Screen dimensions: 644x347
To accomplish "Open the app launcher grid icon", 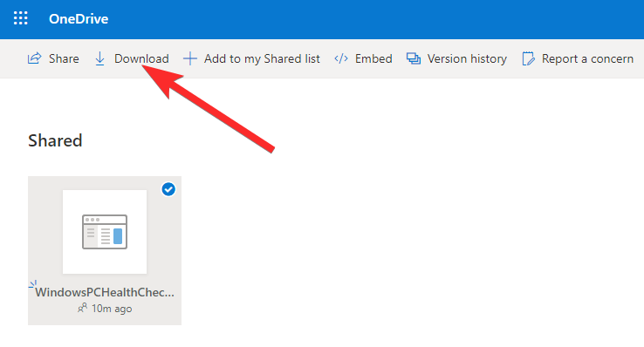I will pos(21,18).
